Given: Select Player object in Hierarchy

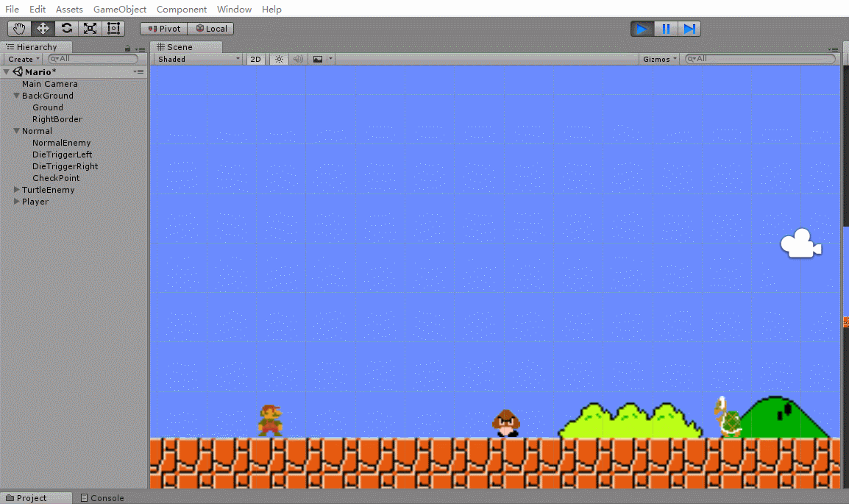Looking at the screenshot, I should tap(35, 202).
